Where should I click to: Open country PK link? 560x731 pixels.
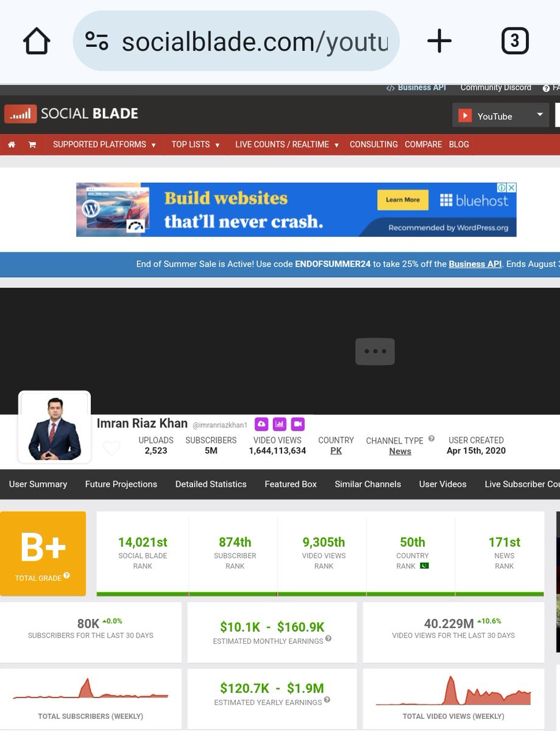coord(336,451)
